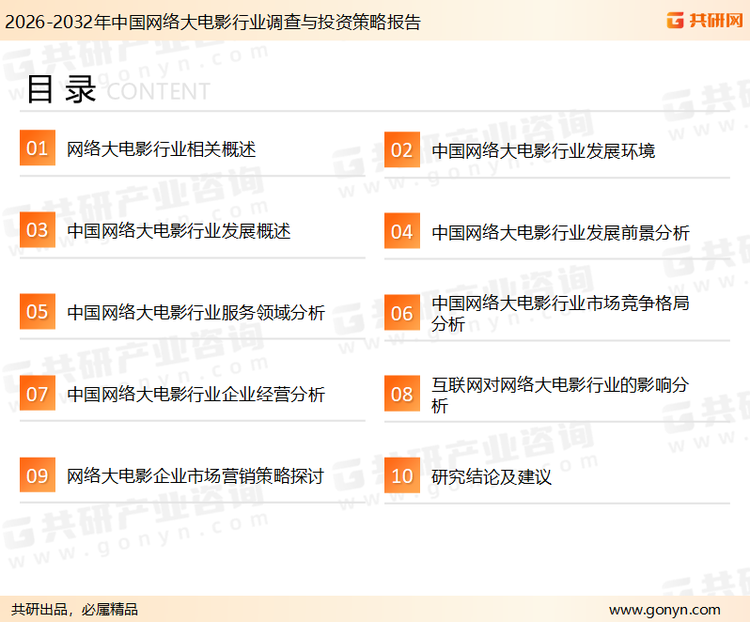The width and height of the screenshot is (750, 622).
Task: Click the orange 03 chapter number box
Action: coord(37,230)
